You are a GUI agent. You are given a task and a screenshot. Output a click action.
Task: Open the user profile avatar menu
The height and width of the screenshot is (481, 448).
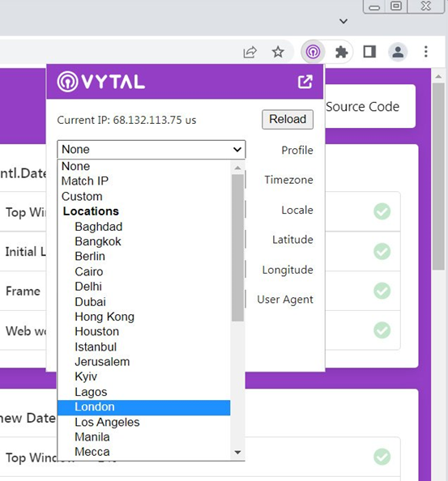click(398, 52)
